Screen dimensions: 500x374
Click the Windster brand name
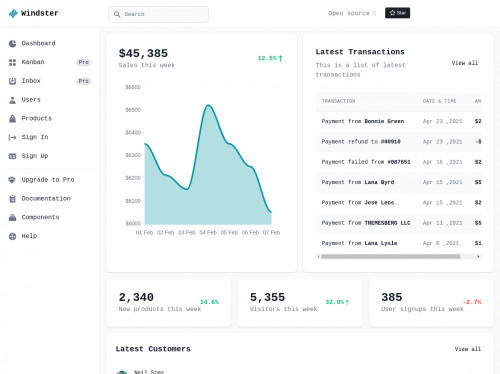click(40, 13)
